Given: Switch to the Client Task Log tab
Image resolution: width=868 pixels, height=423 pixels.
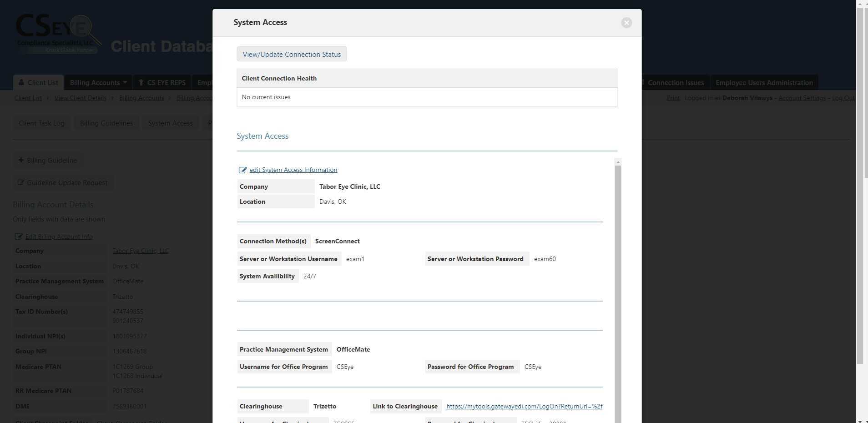Looking at the screenshot, I should point(41,123).
